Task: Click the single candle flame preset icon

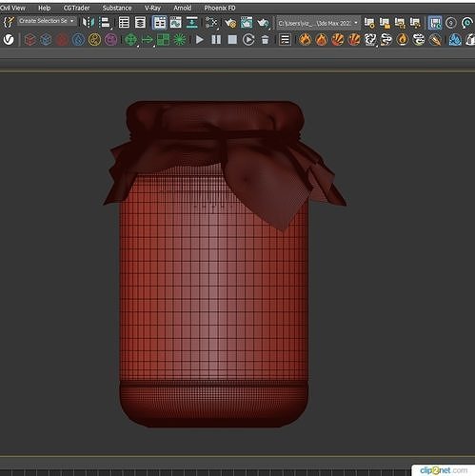Action: point(403,40)
